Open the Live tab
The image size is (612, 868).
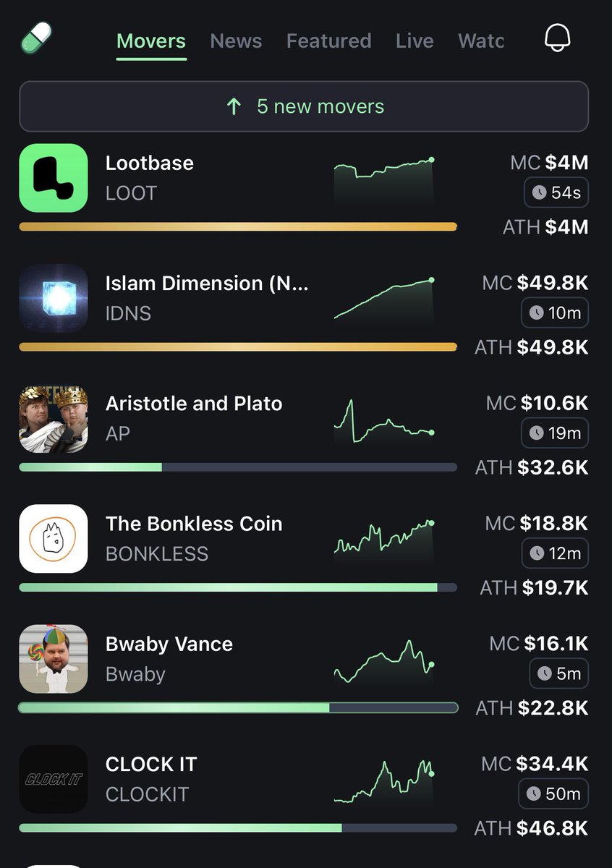tap(415, 41)
